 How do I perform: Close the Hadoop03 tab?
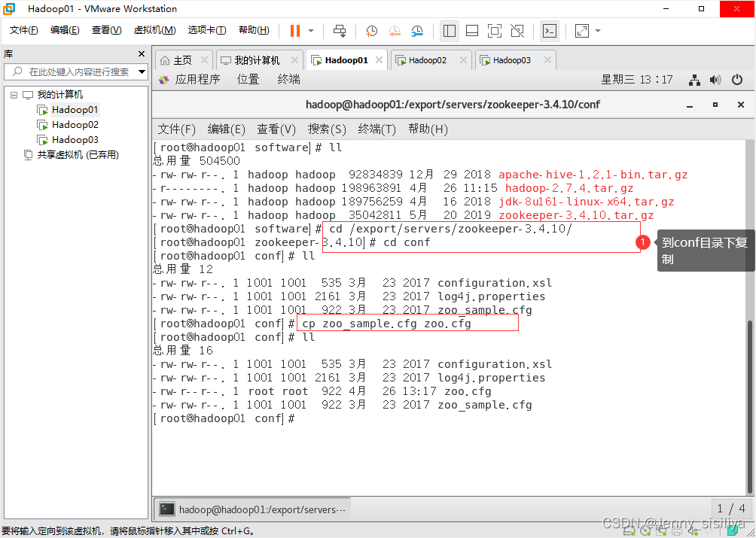click(x=547, y=60)
